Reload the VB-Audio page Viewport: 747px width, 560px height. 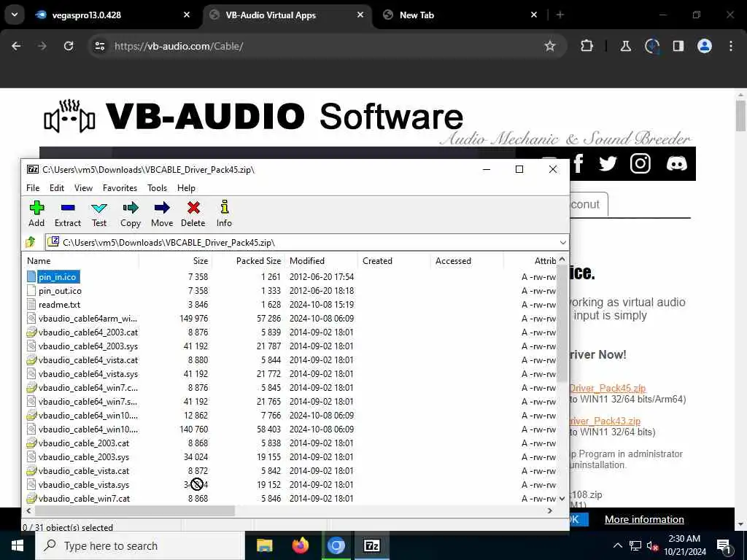(69, 46)
